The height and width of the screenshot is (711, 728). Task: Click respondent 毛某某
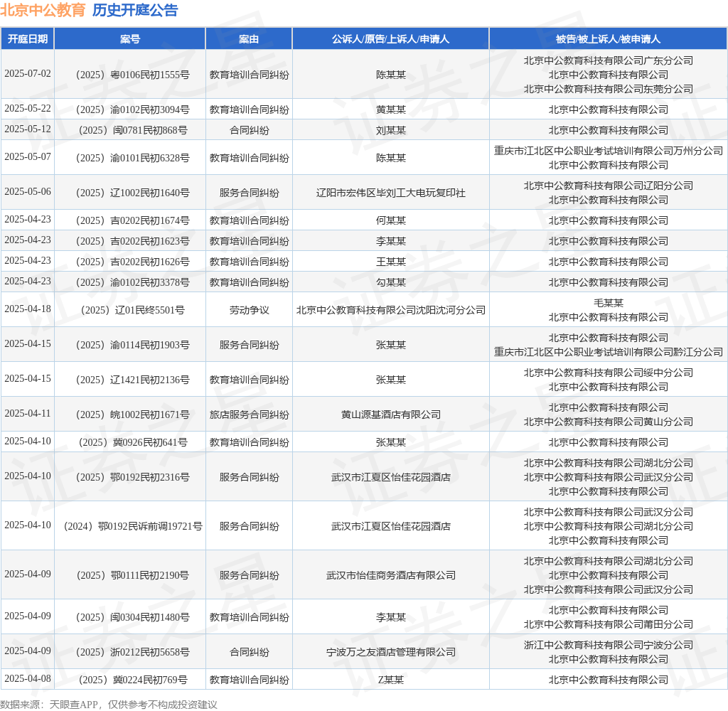pos(609,303)
